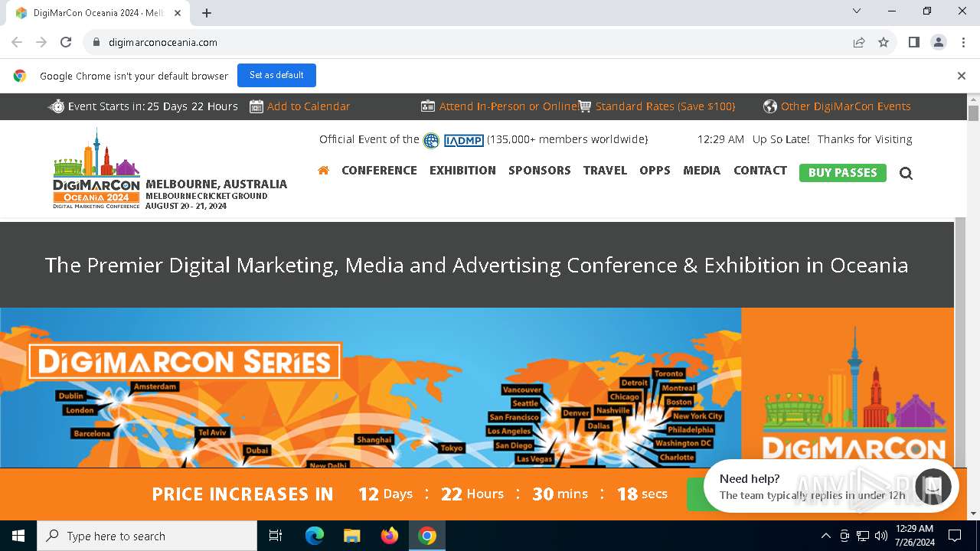The image size is (980, 551).
Task: Open the chat widget bubble icon
Action: 933,486
